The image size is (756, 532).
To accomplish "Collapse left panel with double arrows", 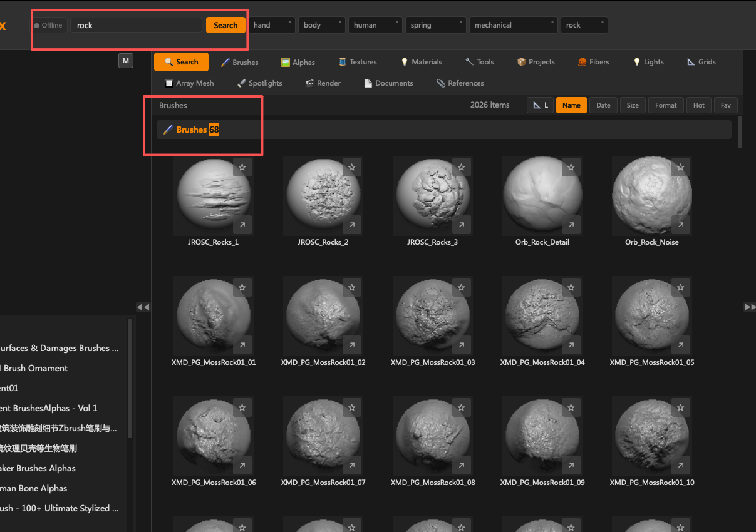I will click(x=143, y=307).
